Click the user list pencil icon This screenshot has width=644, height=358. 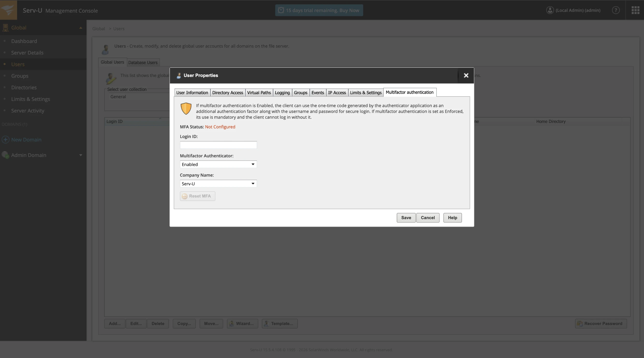point(111,78)
